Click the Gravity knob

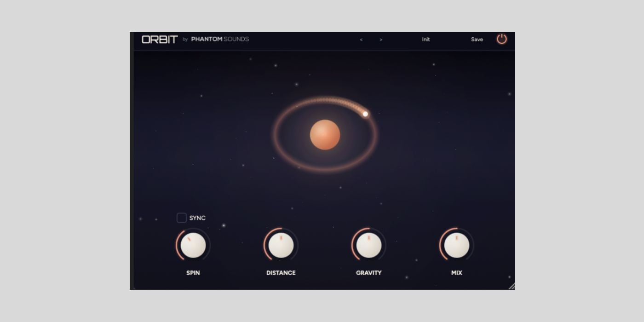coord(369,245)
